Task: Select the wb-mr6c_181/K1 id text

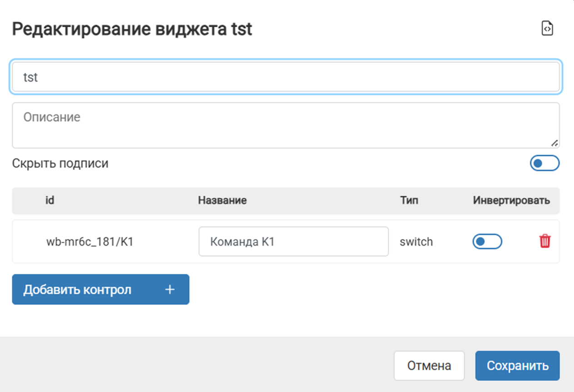Action: click(90, 242)
